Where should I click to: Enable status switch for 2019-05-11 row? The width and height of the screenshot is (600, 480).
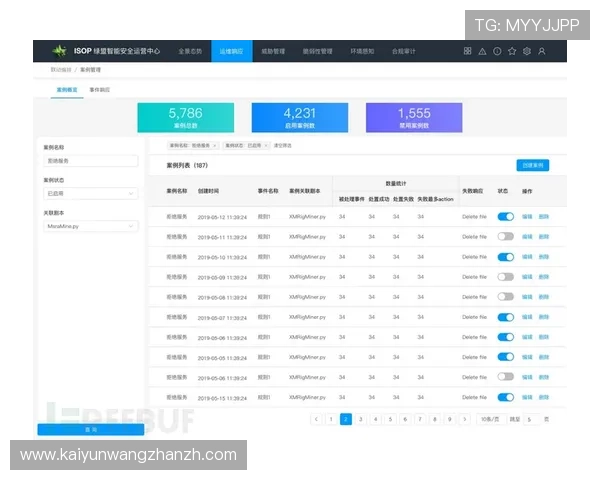click(x=505, y=236)
